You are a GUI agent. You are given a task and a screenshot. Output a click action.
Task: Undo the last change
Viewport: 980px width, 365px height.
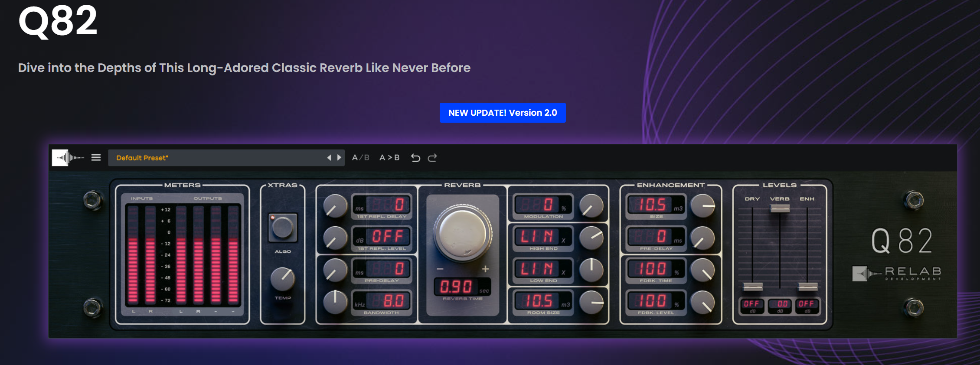pyautogui.click(x=415, y=158)
